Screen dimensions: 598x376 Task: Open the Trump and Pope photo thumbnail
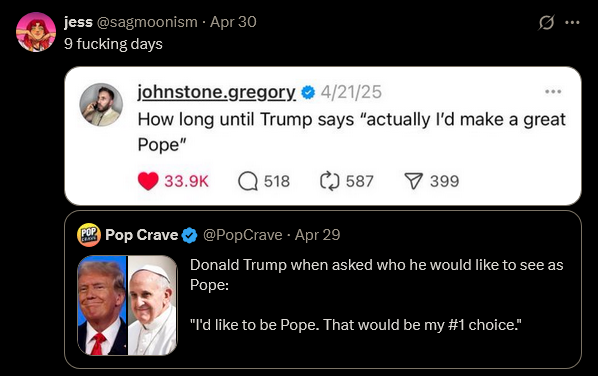(x=127, y=305)
